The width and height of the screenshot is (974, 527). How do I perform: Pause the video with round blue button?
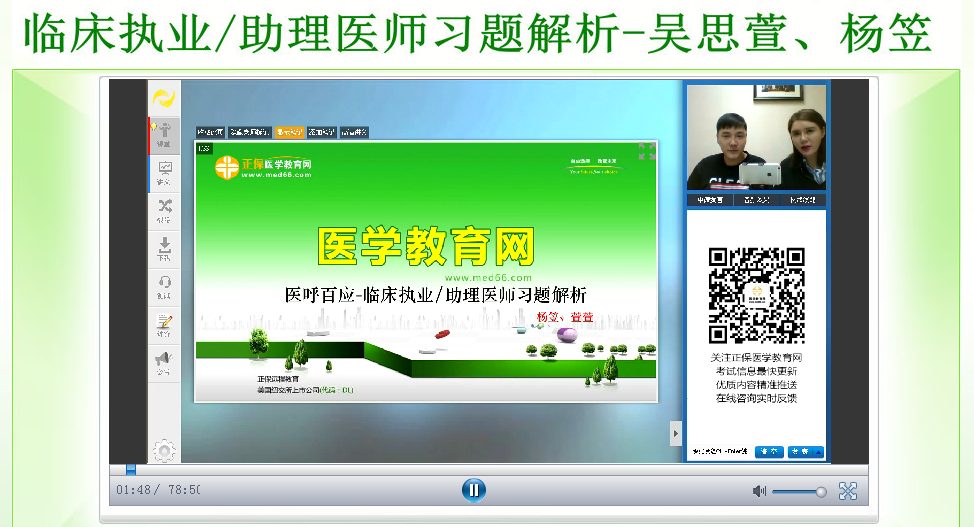(474, 490)
